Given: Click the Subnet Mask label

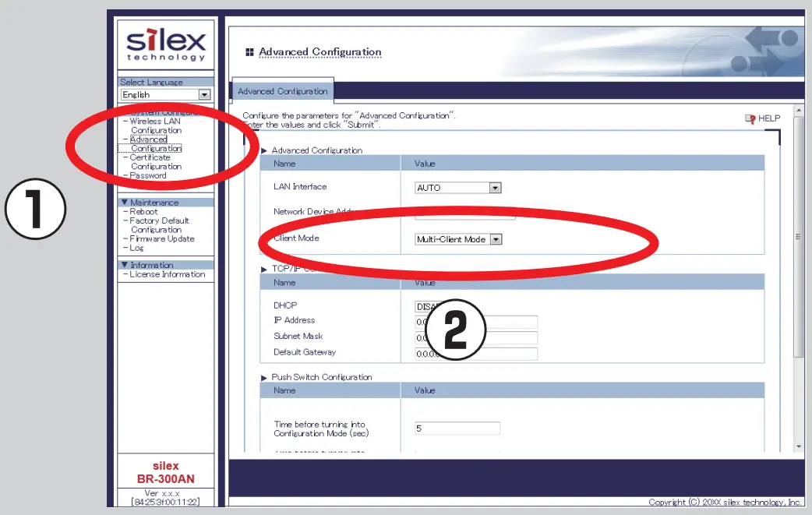Looking at the screenshot, I should (298, 337).
